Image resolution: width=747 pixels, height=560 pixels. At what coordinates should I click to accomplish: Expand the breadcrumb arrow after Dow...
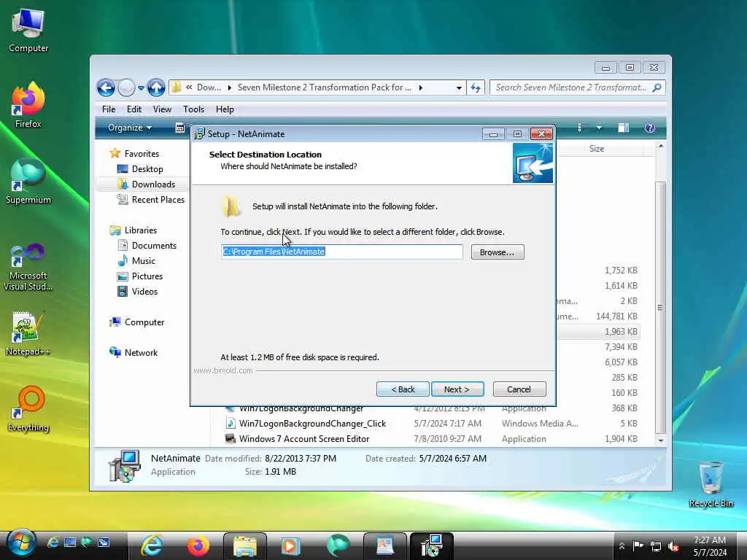[x=230, y=87]
